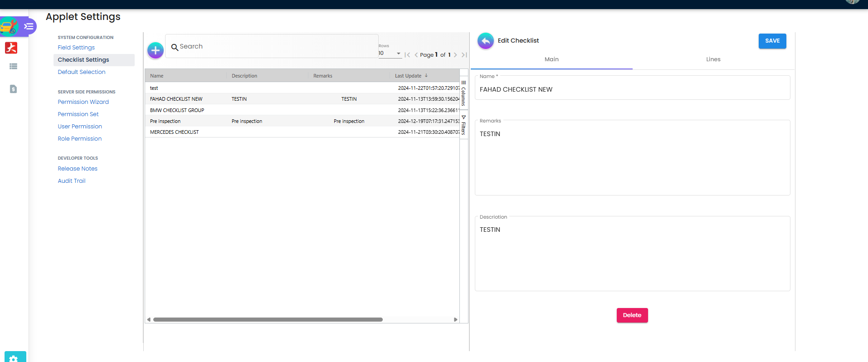Click the 2024-11-13T15:22 timestamp cell
This screenshot has height=362, width=868.
(429, 110)
